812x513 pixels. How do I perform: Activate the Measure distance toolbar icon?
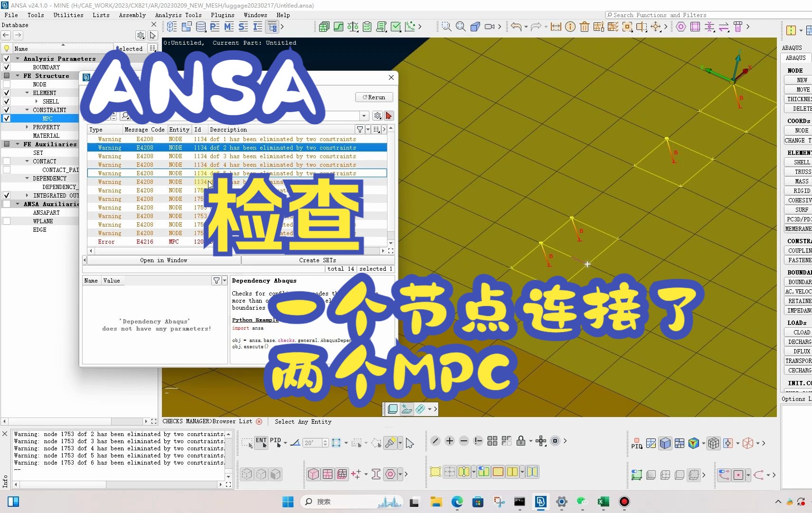point(556,27)
